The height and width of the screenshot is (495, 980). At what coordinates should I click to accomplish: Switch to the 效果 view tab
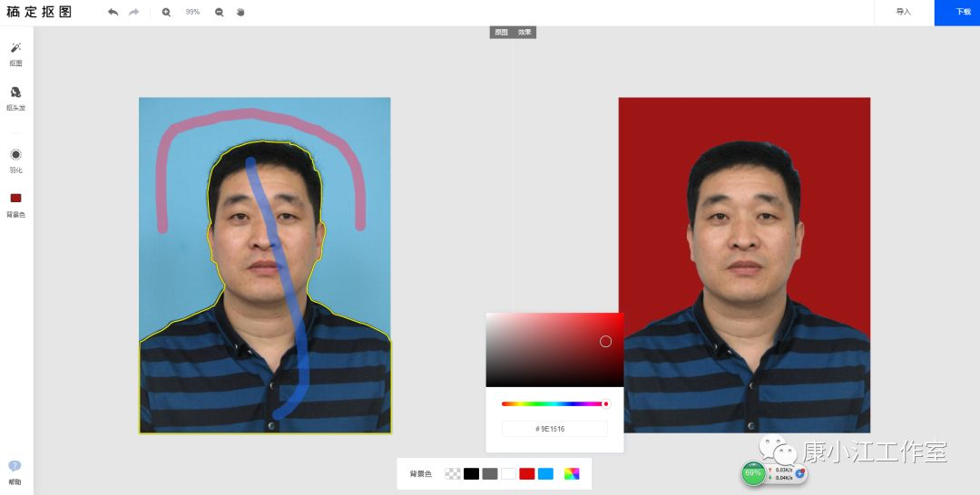[524, 32]
